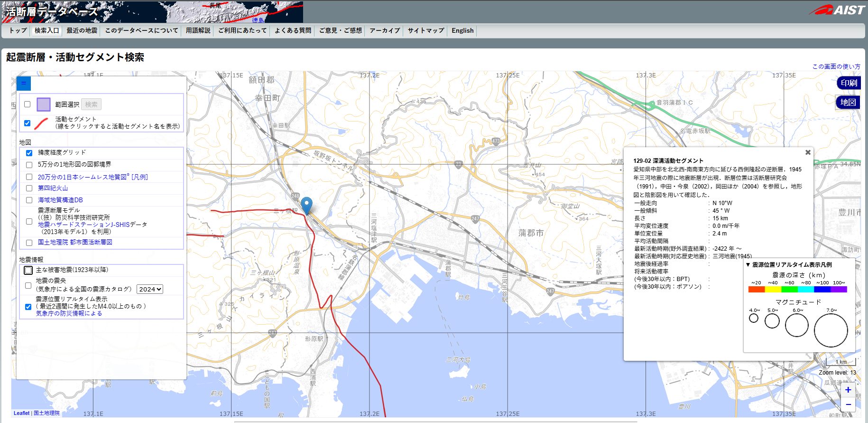Switch the site to English

point(462,30)
